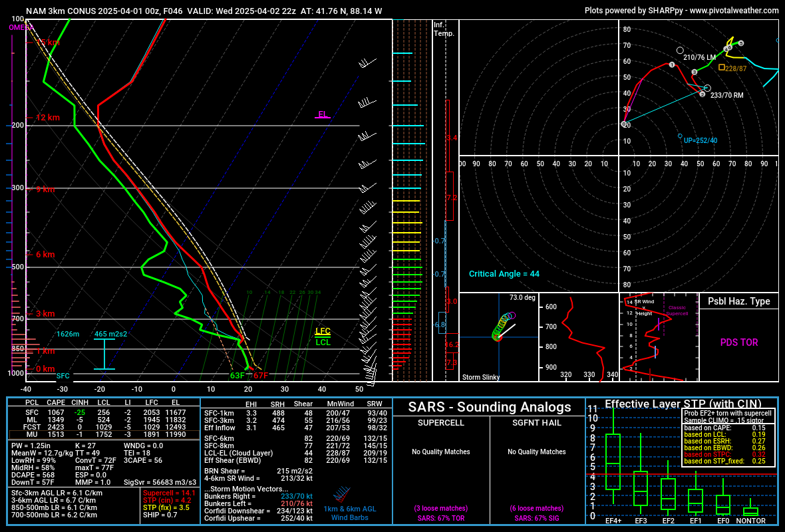The width and height of the screenshot is (785, 532).
Task: Click the NONTOR box plot
Action: click(x=750, y=509)
